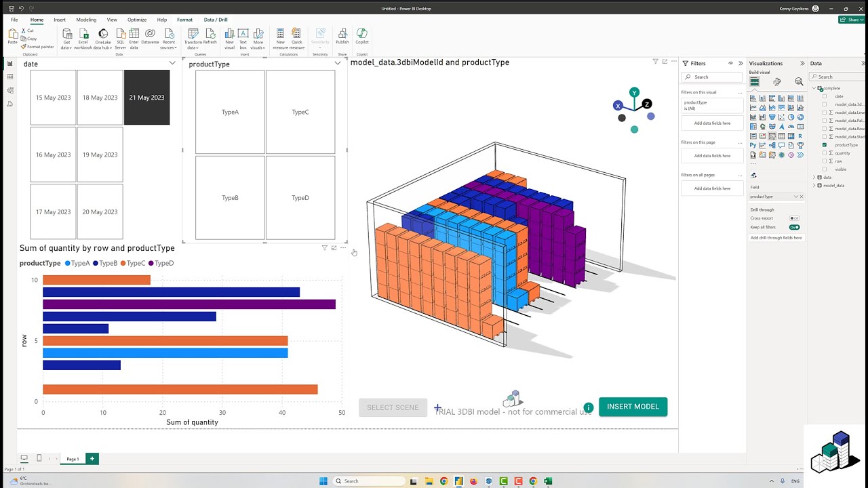This screenshot has width=868, height=488.
Task: Insert a New visual
Action: (x=229, y=39)
